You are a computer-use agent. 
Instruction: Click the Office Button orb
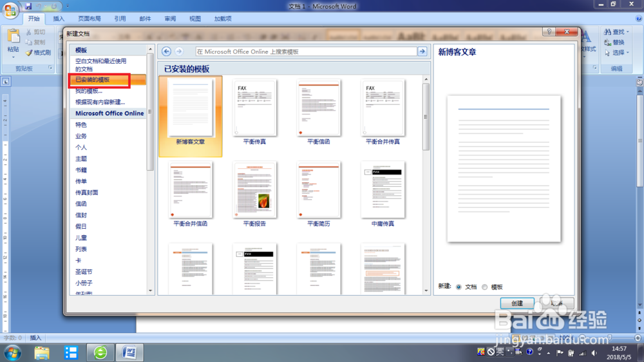click(x=10, y=10)
